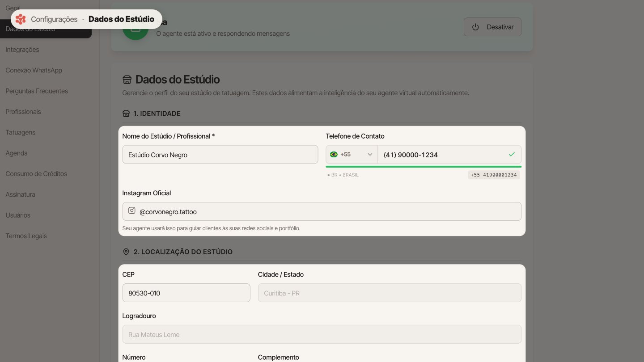Click the Cidade / Estado field
Image resolution: width=644 pixels, height=362 pixels.
point(390,293)
